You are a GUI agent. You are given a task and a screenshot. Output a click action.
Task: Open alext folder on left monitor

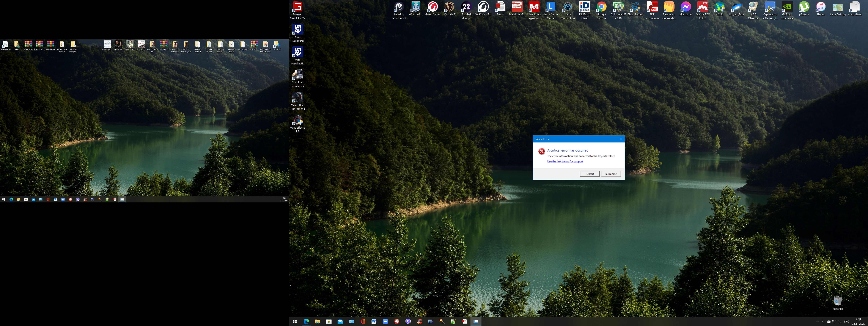tap(17, 46)
